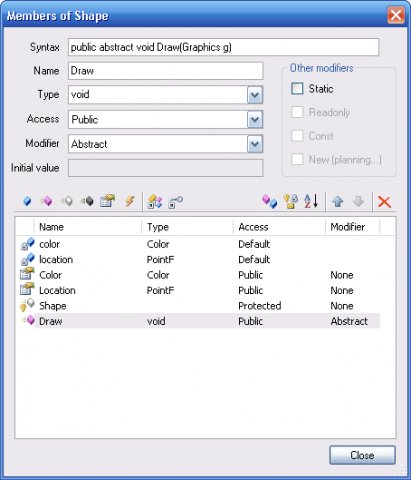
Task: Toggle the Const checkbox
Action: point(297,136)
